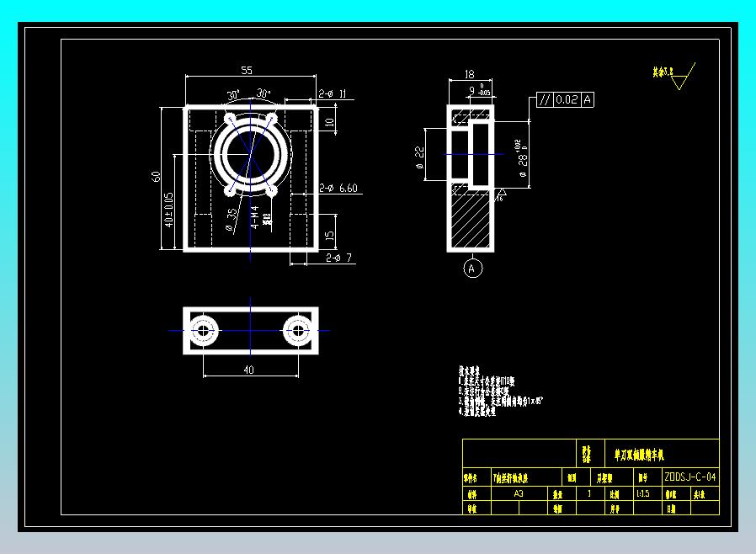756x554 pixels.
Task: Select the 0.02 tolerance value box
Action: pyautogui.click(x=567, y=100)
